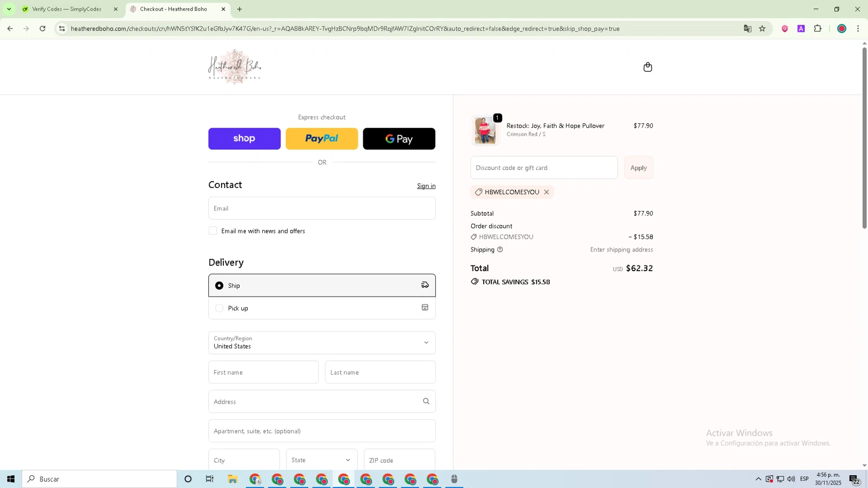This screenshot has width=868, height=488.
Task: Select the Ship delivery option
Action: coord(322,285)
